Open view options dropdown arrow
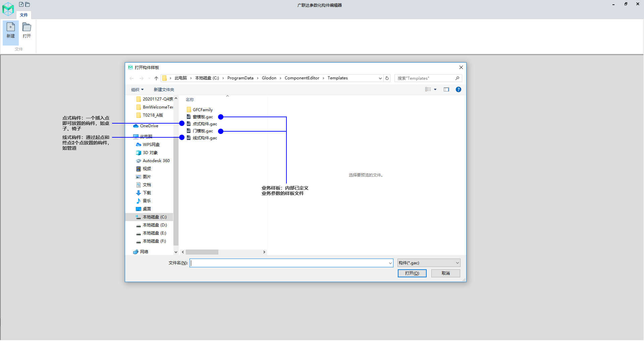 tap(435, 89)
